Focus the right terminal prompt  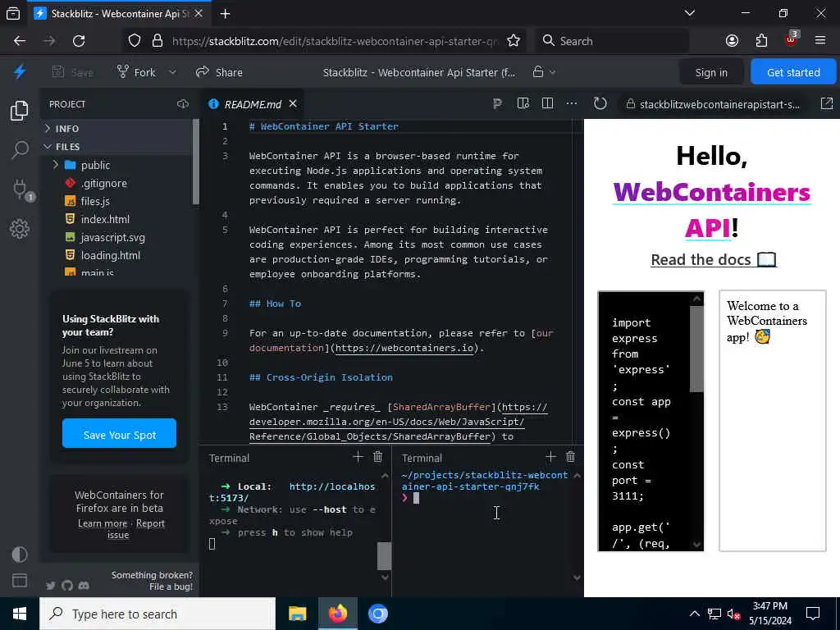[x=416, y=498]
